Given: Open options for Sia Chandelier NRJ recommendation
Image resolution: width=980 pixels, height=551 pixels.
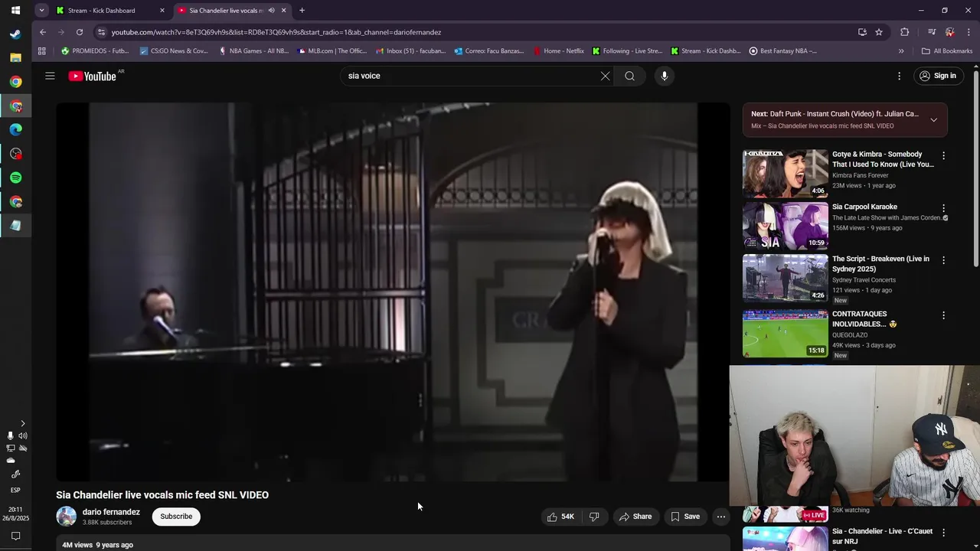Looking at the screenshot, I should 943,532.
